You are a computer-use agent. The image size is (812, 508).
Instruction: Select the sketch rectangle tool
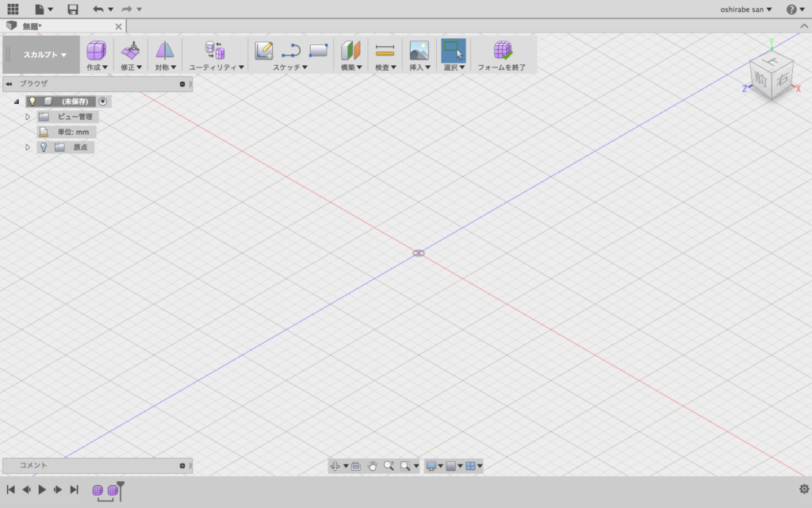click(x=319, y=50)
